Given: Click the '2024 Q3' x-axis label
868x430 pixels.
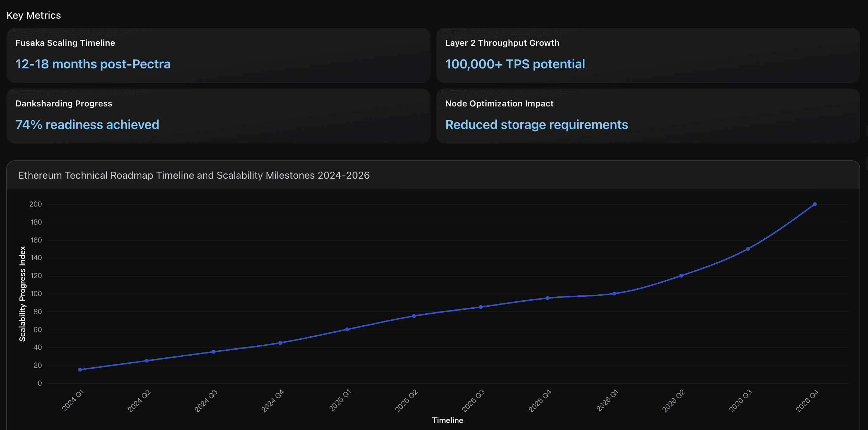Looking at the screenshot, I should [206, 401].
